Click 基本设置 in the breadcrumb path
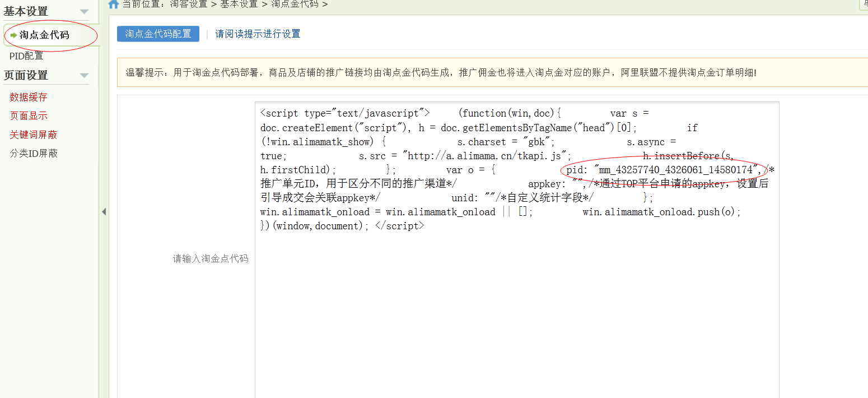The image size is (868, 398). pyautogui.click(x=240, y=4)
